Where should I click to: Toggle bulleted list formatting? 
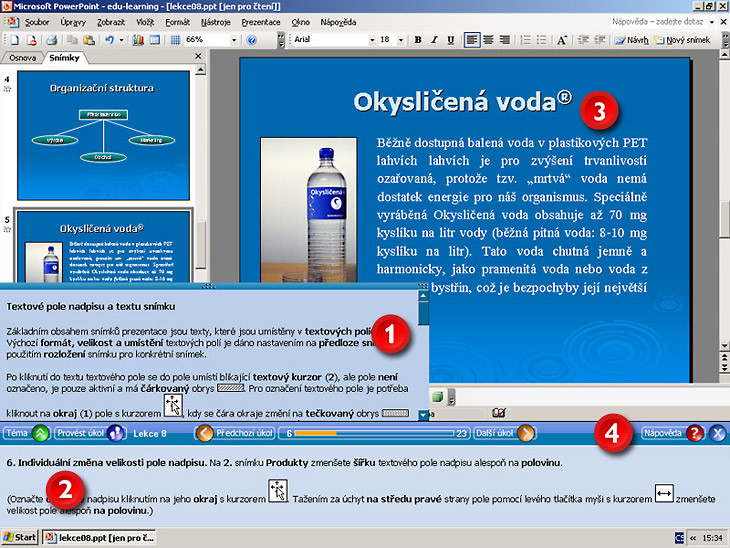tap(541, 40)
